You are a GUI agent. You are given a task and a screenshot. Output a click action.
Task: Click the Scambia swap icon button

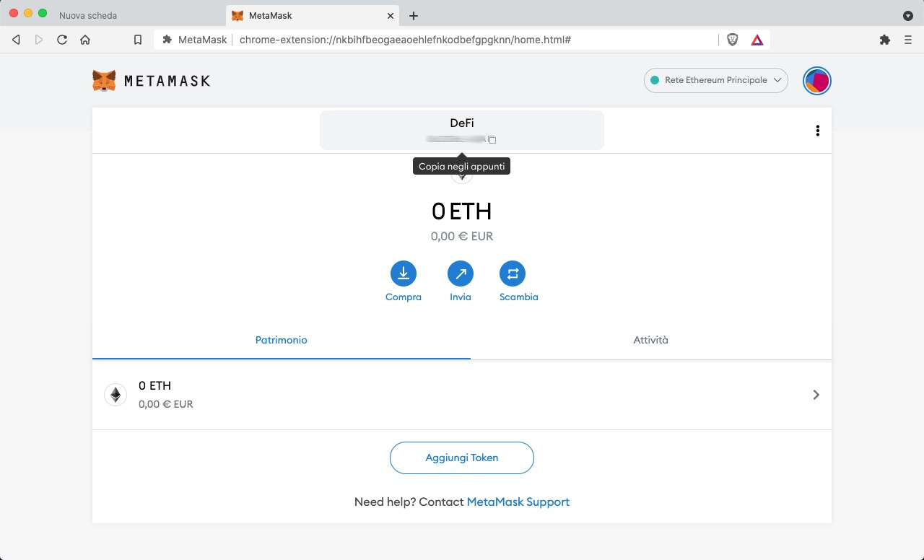tap(513, 274)
